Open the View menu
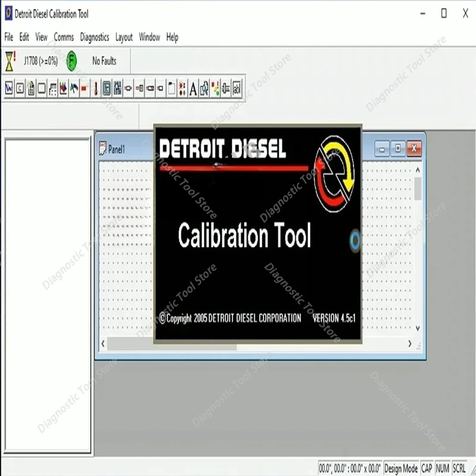Image resolution: width=476 pixels, height=476 pixels. click(x=41, y=37)
